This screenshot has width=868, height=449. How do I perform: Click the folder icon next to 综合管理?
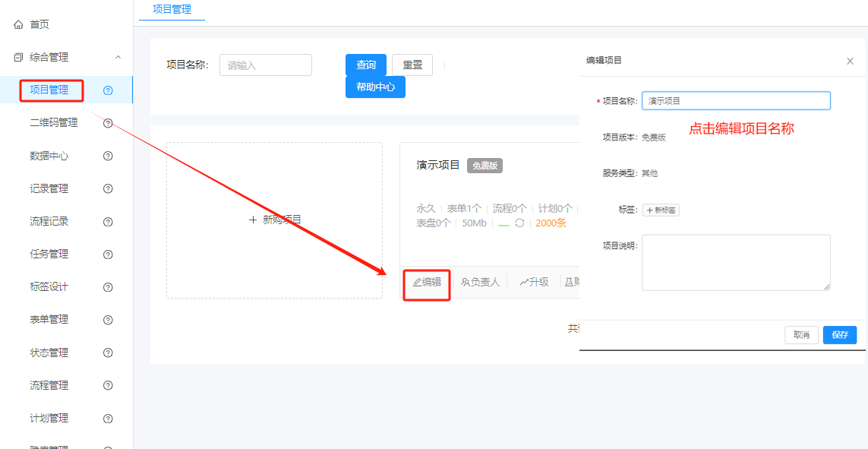click(x=17, y=56)
